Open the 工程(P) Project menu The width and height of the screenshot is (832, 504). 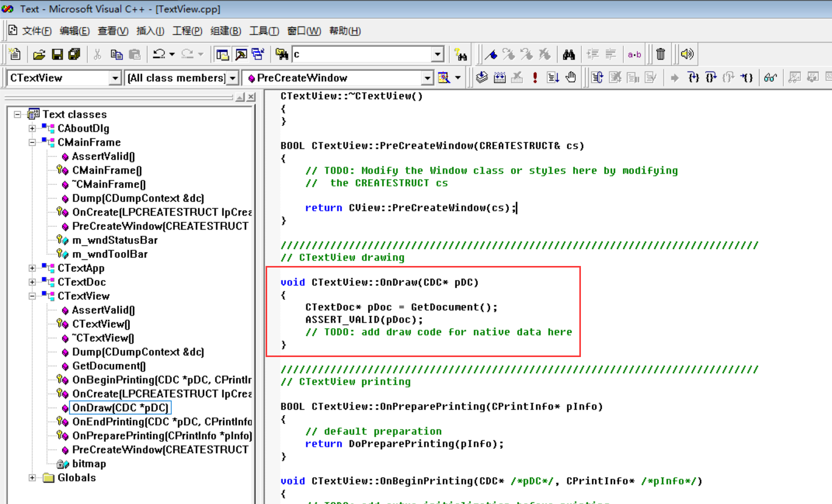(x=187, y=31)
